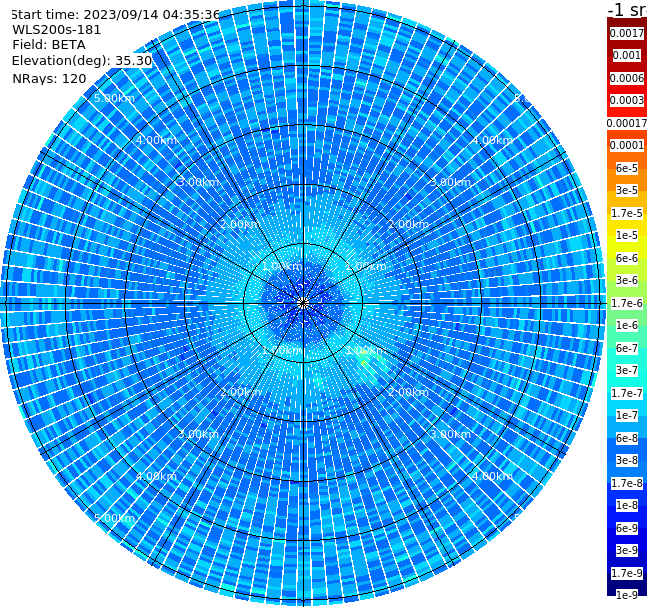This screenshot has height=607, width=647.
Task: Click the 6e-5 colorbar tick label
Action: [x=627, y=168]
